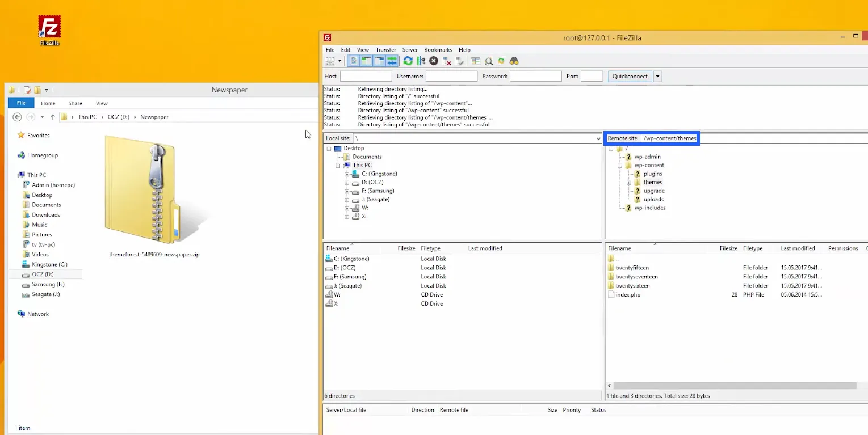Open the Explorer File ribbon tab

21,103
